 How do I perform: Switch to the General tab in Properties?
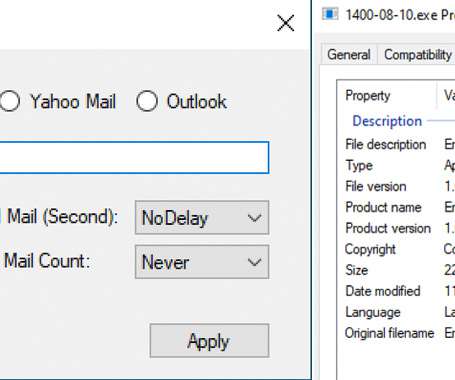point(349,55)
